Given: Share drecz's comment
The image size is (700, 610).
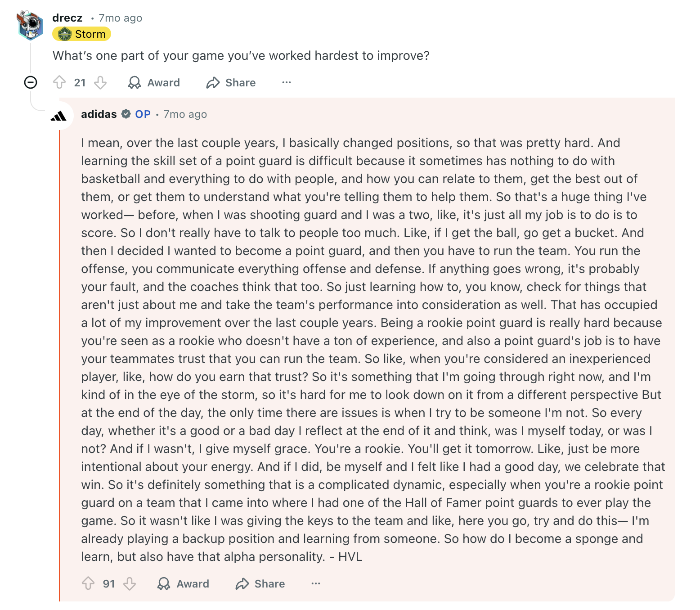Looking at the screenshot, I should click(231, 82).
